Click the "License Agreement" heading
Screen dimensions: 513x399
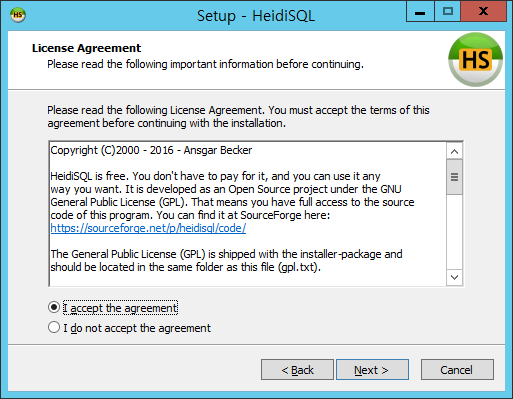(x=86, y=48)
